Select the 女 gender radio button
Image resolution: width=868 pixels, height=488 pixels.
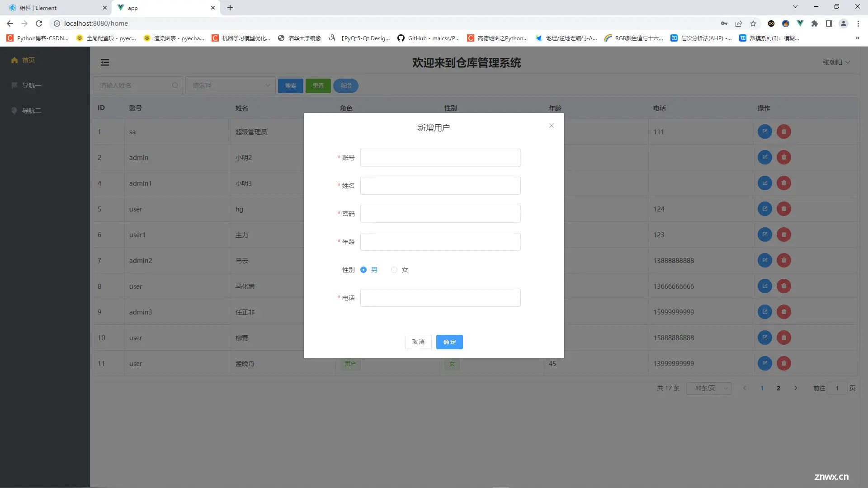pyautogui.click(x=394, y=269)
